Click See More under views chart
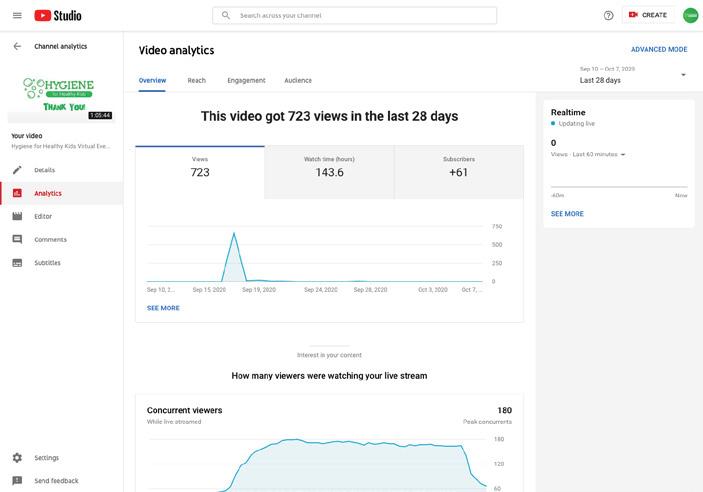This screenshot has width=703, height=492. click(163, 308)
